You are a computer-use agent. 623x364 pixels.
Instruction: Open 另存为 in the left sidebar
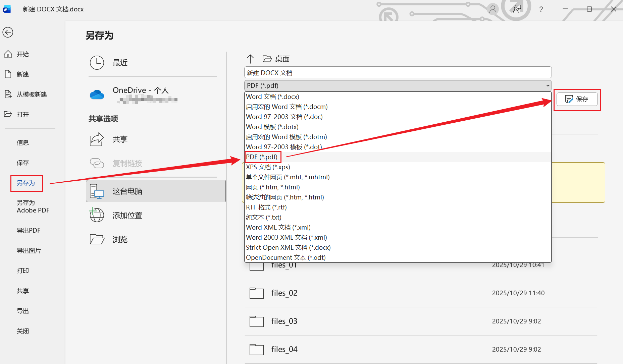(x=26, y=183)
